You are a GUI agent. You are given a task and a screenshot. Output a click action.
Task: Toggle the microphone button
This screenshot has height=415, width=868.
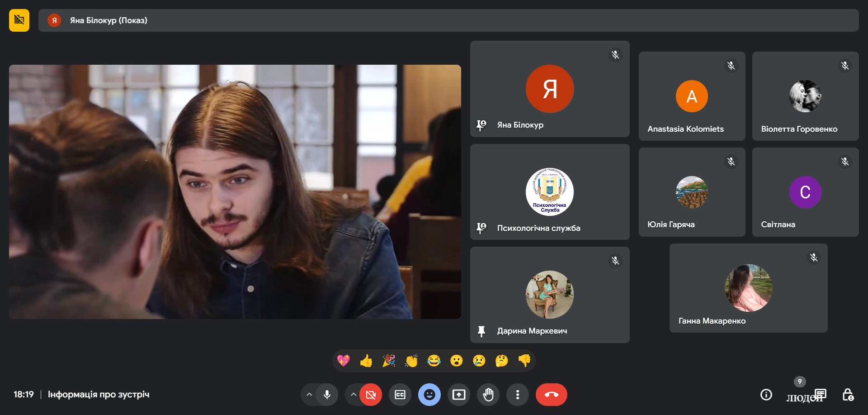point(327,395)
